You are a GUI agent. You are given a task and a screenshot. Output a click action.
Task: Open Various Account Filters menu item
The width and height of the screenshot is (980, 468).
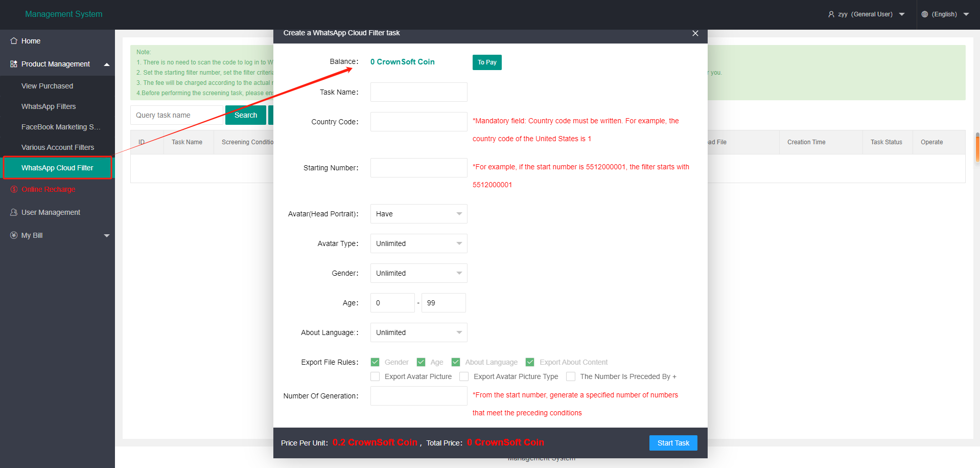click(57, 147)
